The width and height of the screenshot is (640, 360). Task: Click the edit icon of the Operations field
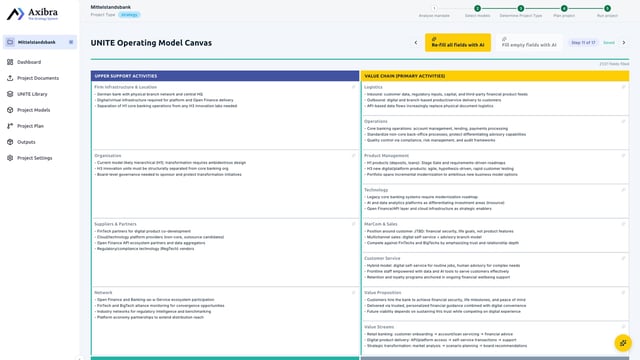623,121
